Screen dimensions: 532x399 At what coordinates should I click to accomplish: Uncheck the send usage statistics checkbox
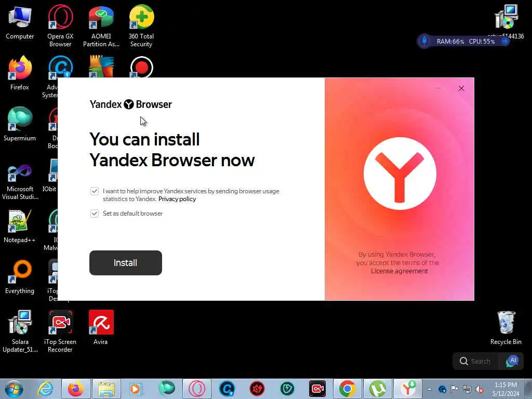point(95,191)
